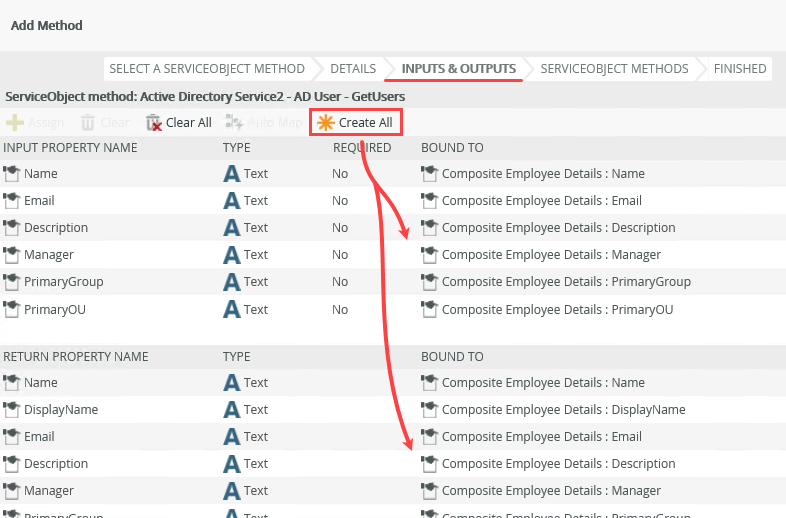Click the Auto Map icon
786x518 pixels.
tap(235, 123)
